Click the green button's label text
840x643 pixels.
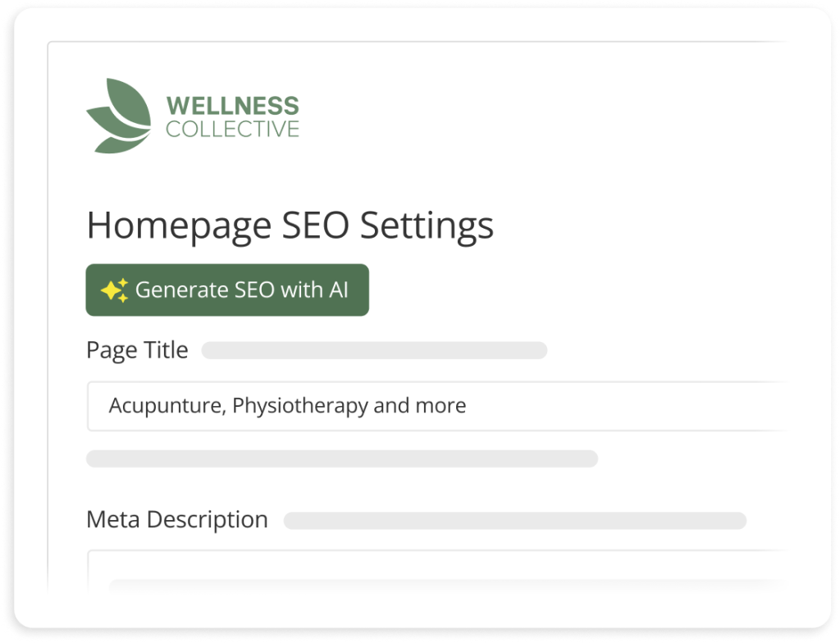(x=242, y=290)
